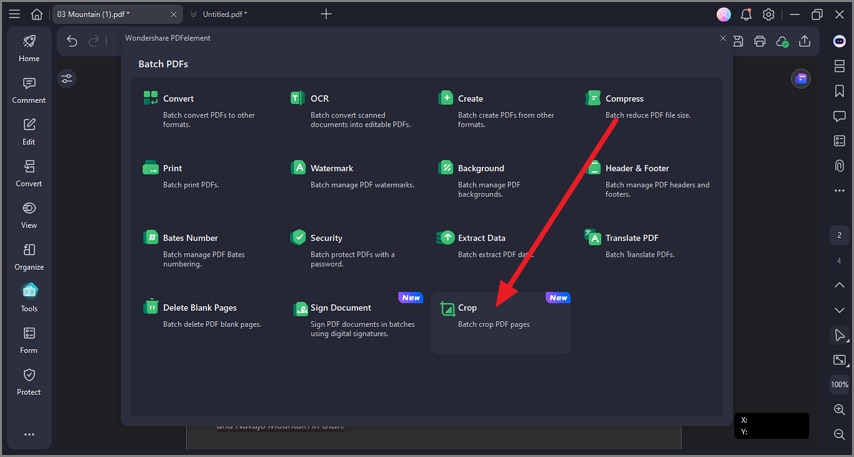Open the fit page view dropdown
This screenshot has width=854, height=457.
(839, 360)
